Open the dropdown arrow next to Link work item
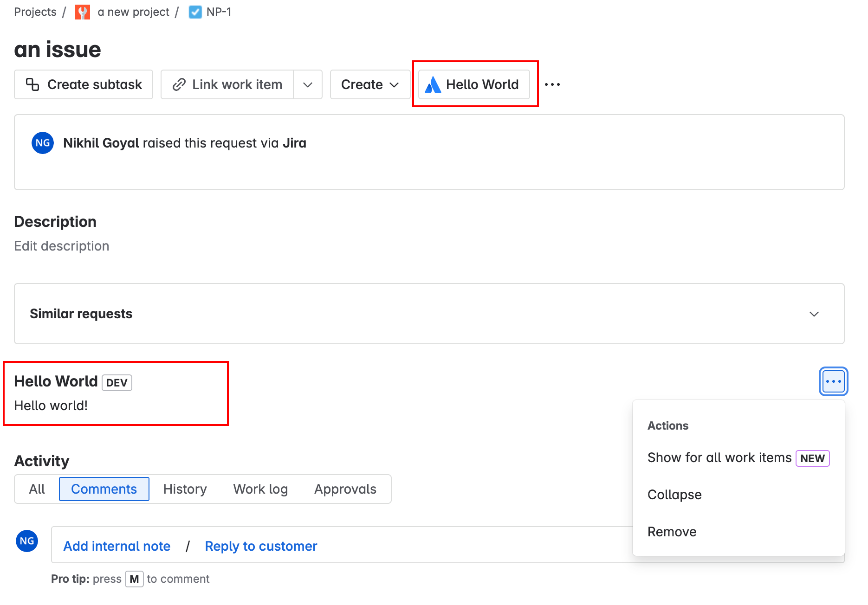 coord(308,84)
